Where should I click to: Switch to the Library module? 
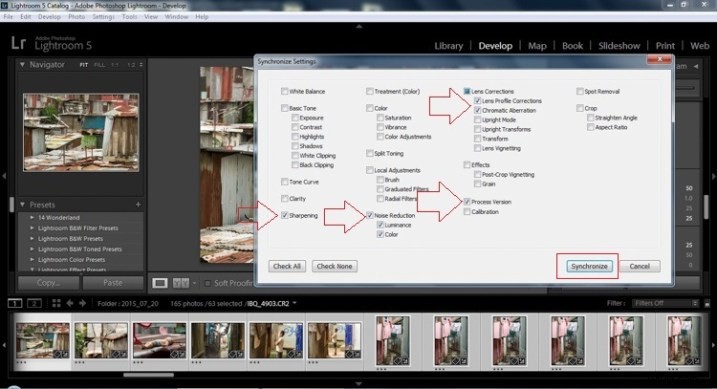pos(449,46)
